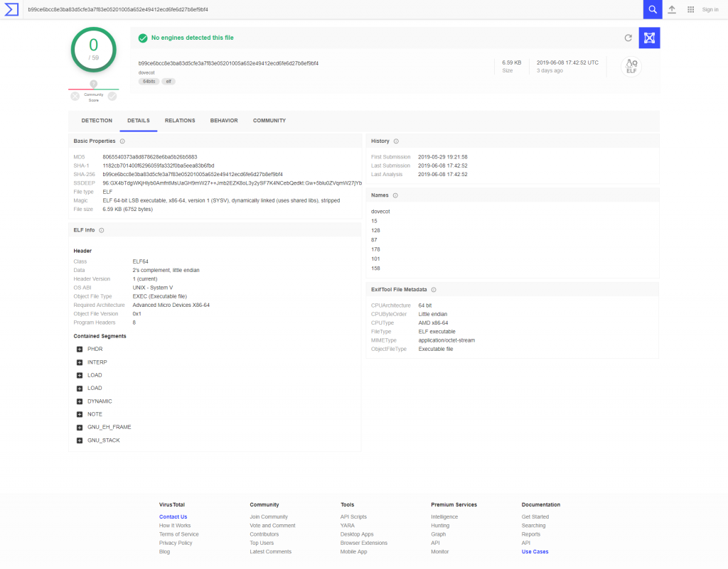This screenshot has width=728, height=569.
Task: Open the API Scripts link
Action: (x=353, y=516)
